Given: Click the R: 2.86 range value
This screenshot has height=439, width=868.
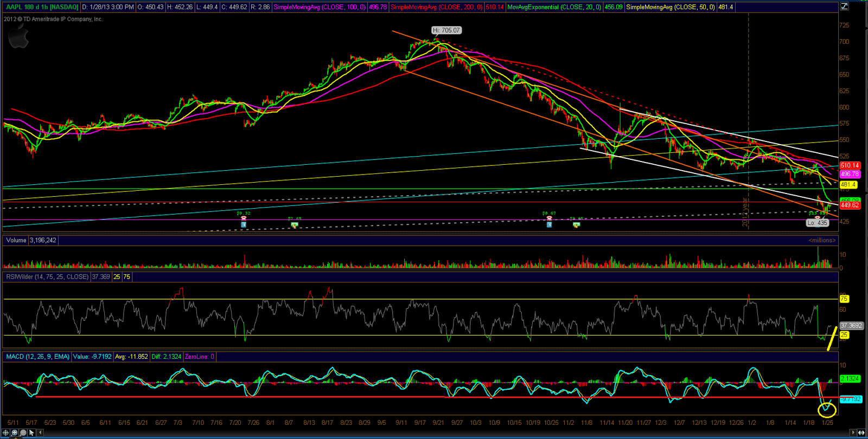Looking at the screenshot, I should 260,7.
